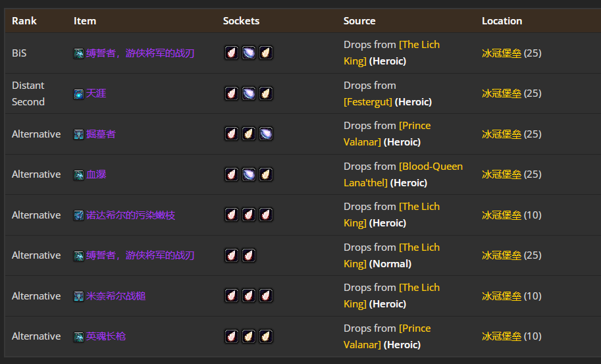601x364 pixels.
Task: Click the Location column header
Action: 502,21
